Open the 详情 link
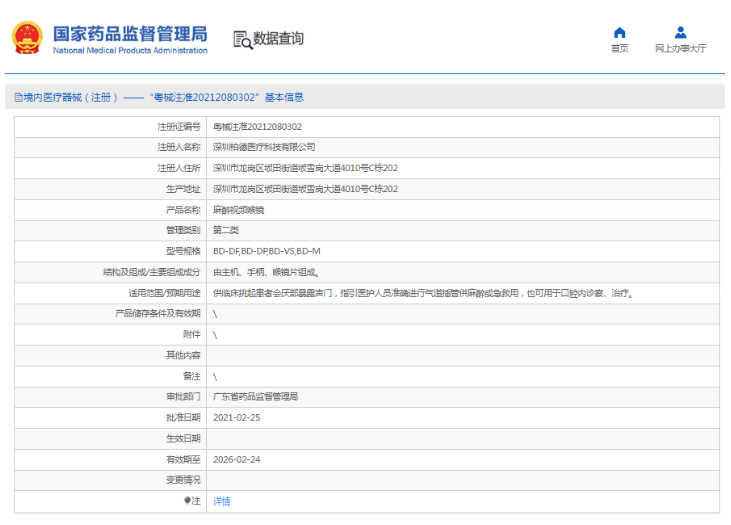This screenshot has width=731, height=525. [221, 501]
